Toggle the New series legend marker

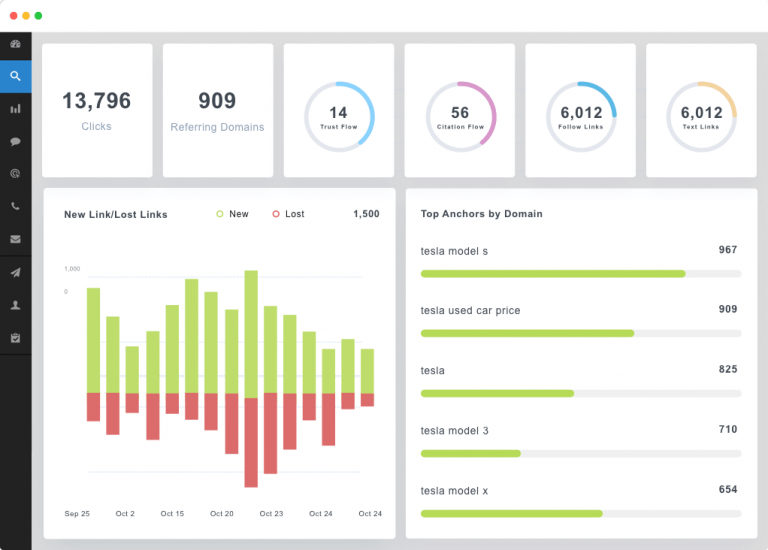tap(220, 214)
